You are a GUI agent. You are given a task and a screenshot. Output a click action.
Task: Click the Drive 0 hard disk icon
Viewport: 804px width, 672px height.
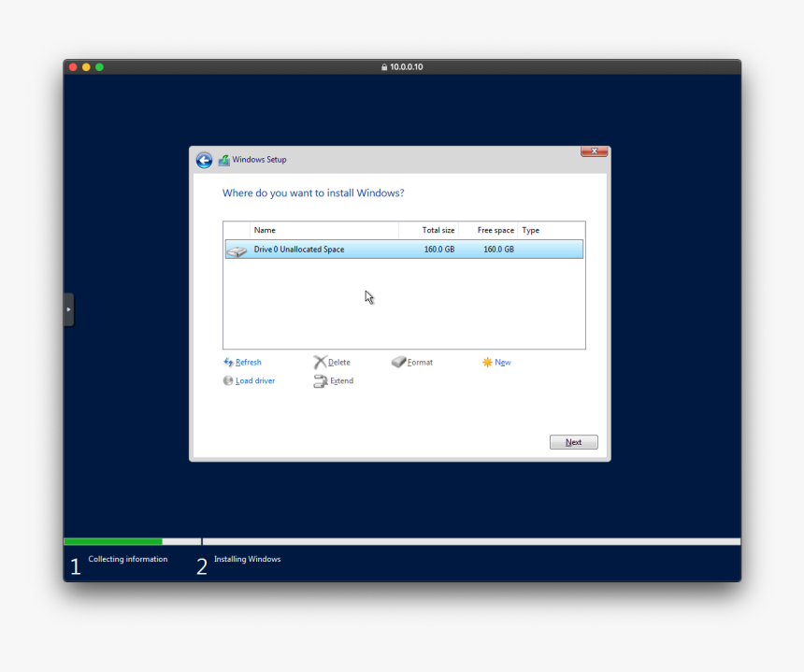(237, 250)
